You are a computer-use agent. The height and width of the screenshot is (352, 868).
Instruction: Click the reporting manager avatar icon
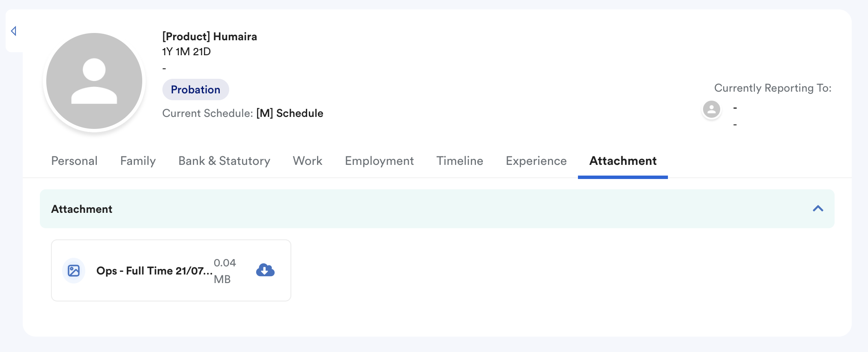[712, 109]
